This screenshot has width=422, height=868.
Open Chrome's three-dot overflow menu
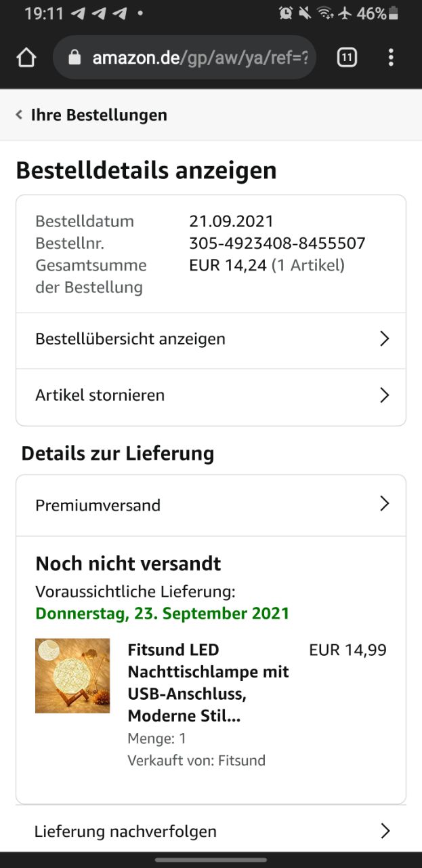coord(391,58)
